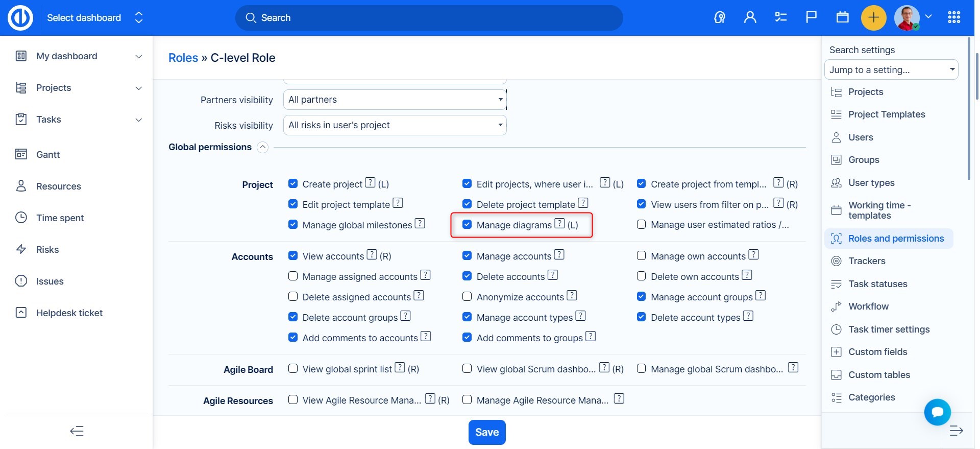Open Workflow in the settings menu
This screenshot has width=980, height=449.
pos(868,306)
